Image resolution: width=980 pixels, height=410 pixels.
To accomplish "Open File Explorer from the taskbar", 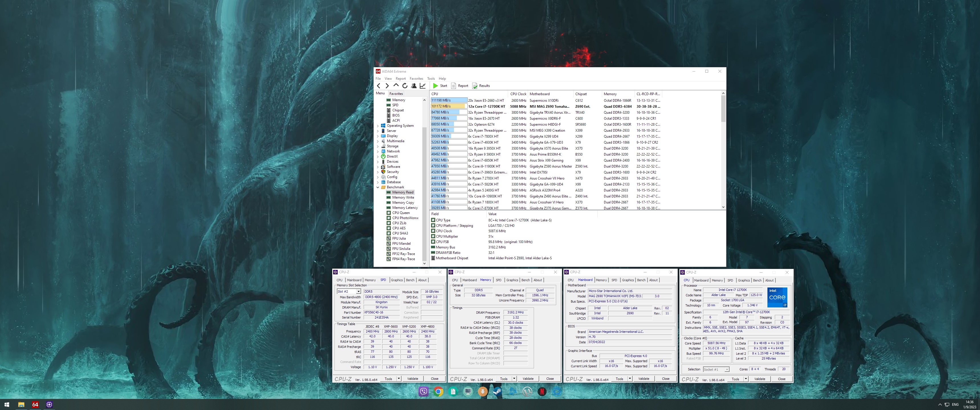I will click(21, 404).
